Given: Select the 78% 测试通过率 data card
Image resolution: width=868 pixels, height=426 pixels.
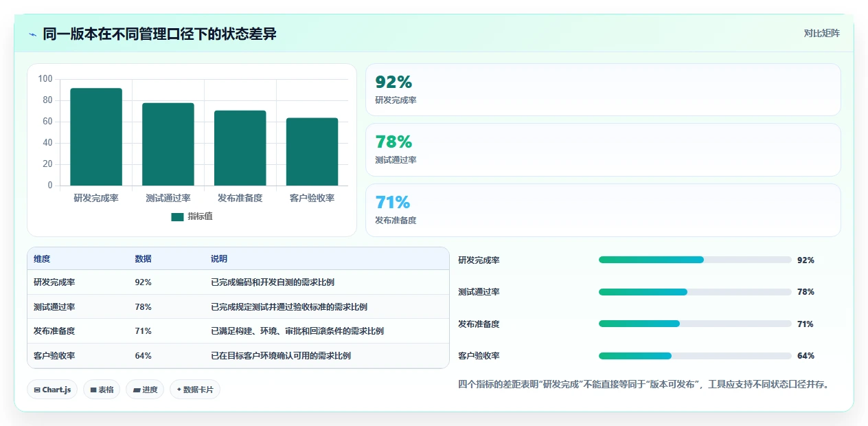Looking at the screenshot, I should [603, 150].
